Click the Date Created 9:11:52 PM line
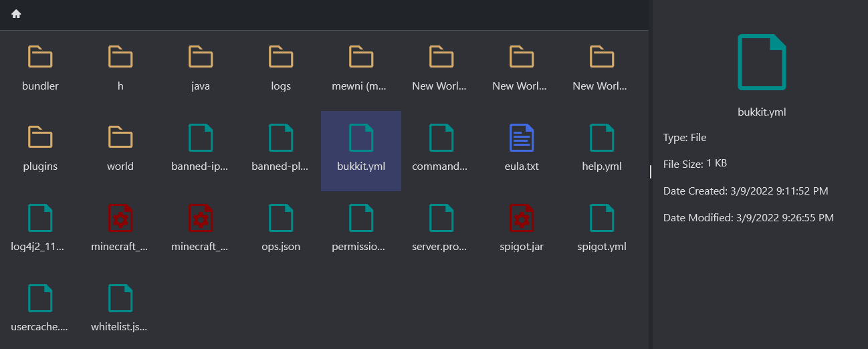The height and width of the screenshot is (349, 868). coord(746,191)
